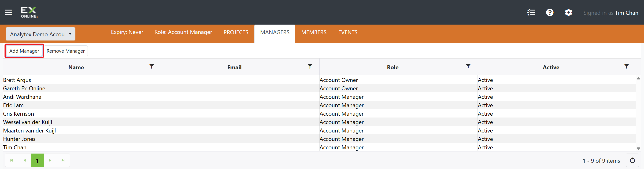
Task: Select the Eric Lam row
Action: 319,105
